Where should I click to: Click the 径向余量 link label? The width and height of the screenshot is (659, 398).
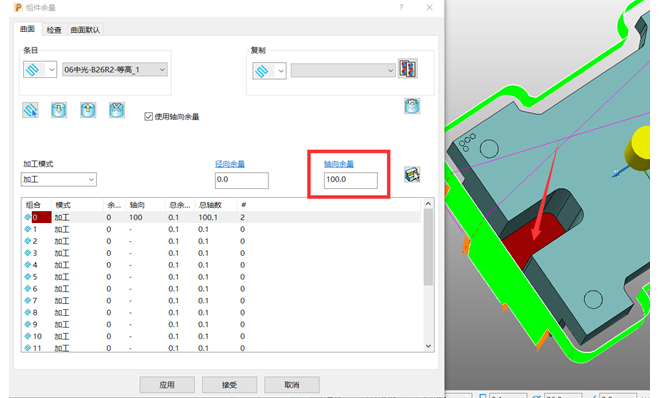click(x=230, y=164)
